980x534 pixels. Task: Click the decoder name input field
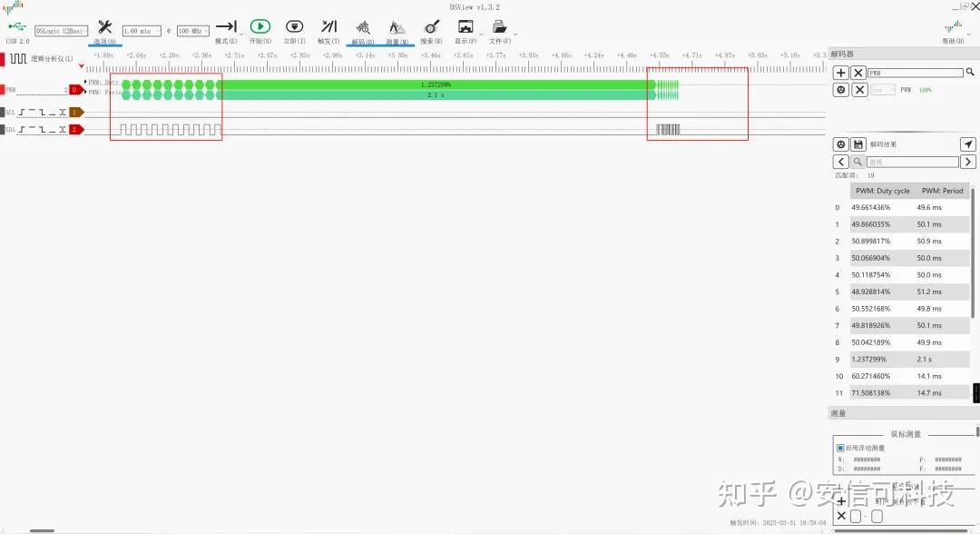click(x=915, y=74)
